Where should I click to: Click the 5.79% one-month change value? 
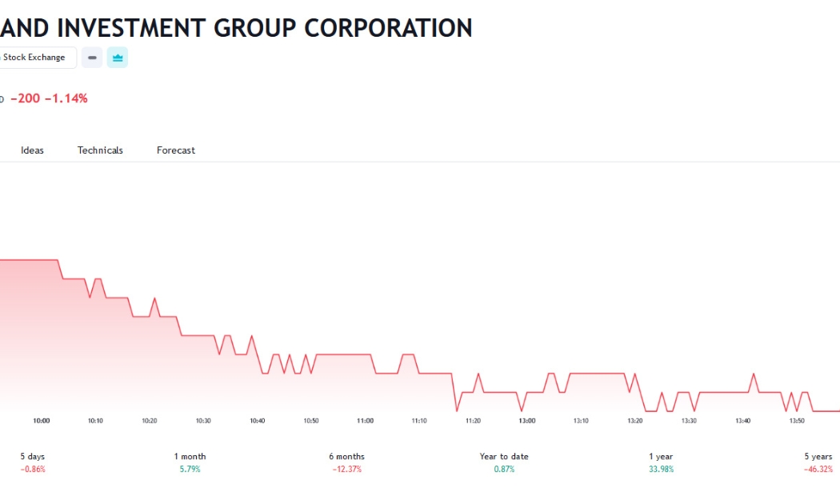(x=190, y=469)
